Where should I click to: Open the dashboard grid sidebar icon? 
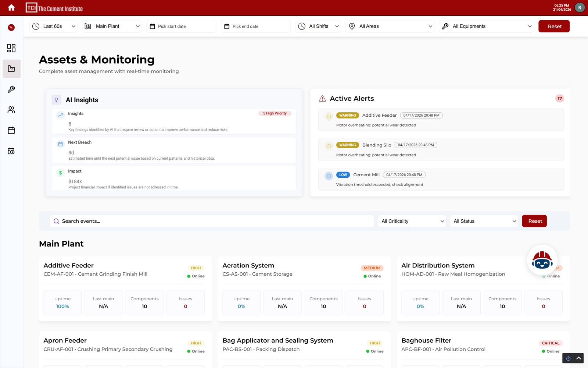(x=11, y=48)
